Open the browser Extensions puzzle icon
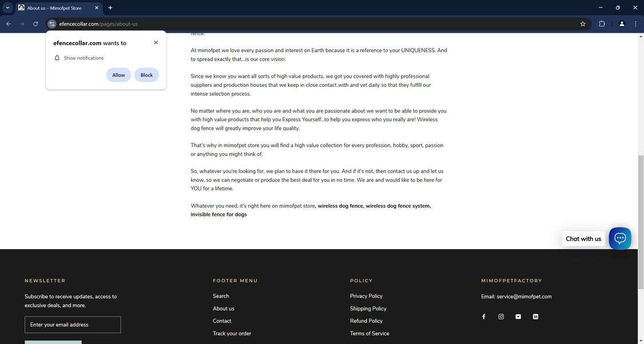 coord(602,24)
